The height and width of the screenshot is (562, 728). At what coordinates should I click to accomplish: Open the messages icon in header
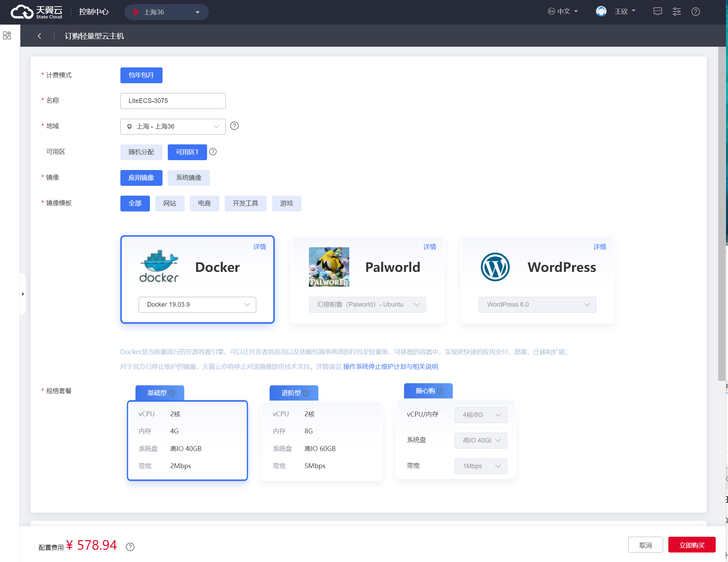(657, 12)
